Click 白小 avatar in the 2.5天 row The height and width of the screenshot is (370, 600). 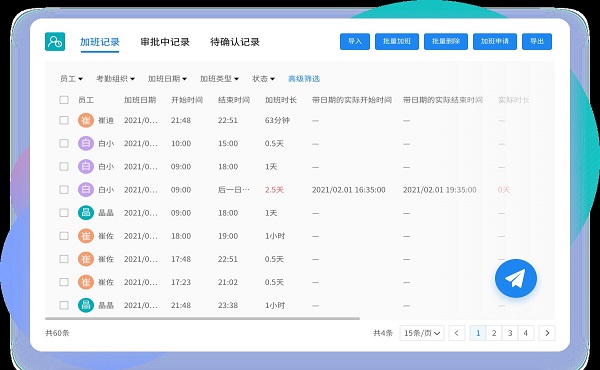(x=86, y=190)
